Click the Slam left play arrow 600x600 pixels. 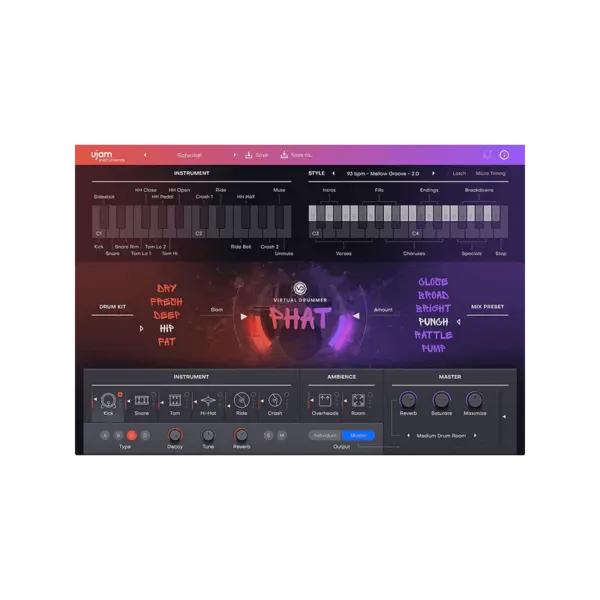tap(244, 316)
